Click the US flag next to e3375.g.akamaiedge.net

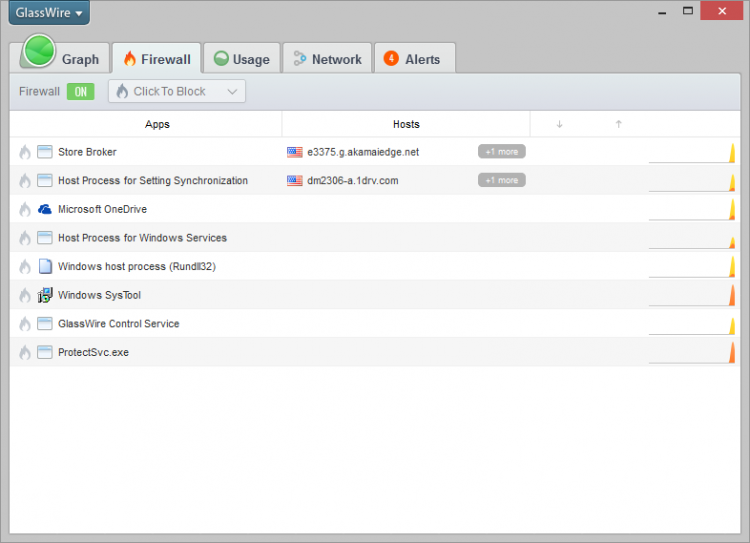(295, 152)
